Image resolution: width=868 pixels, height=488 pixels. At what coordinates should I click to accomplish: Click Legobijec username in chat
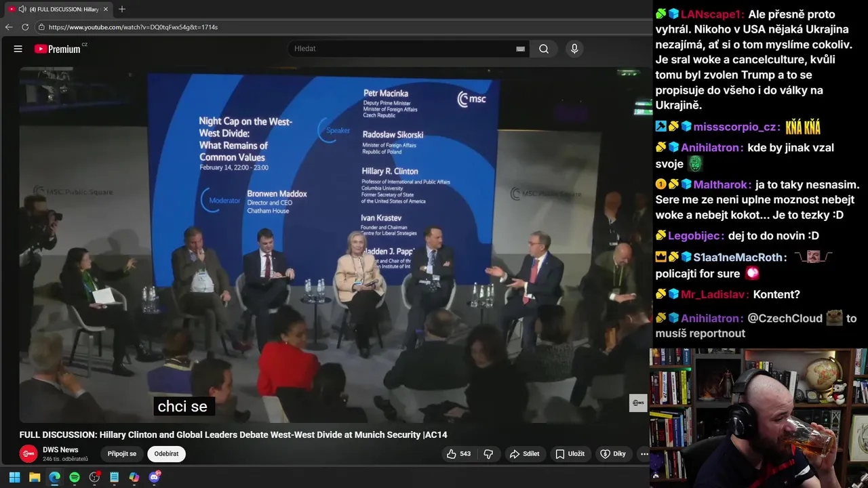[x=695, y=236]
